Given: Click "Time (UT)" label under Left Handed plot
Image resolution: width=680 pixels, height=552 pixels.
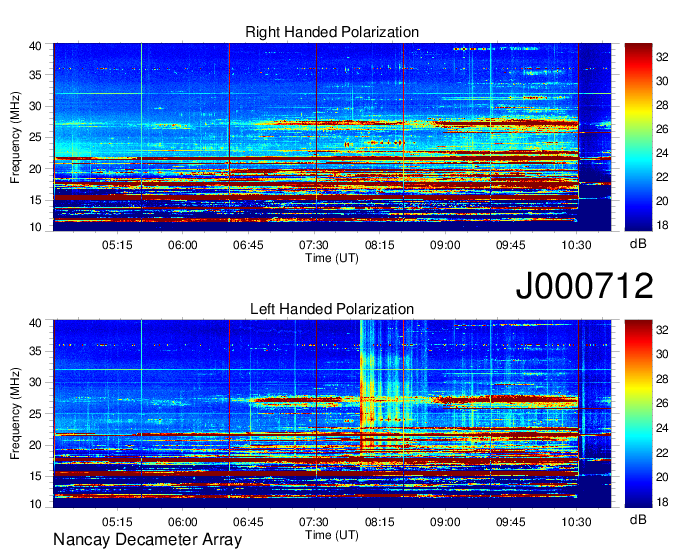Looking at the screenshot, I should pos(332,535).
